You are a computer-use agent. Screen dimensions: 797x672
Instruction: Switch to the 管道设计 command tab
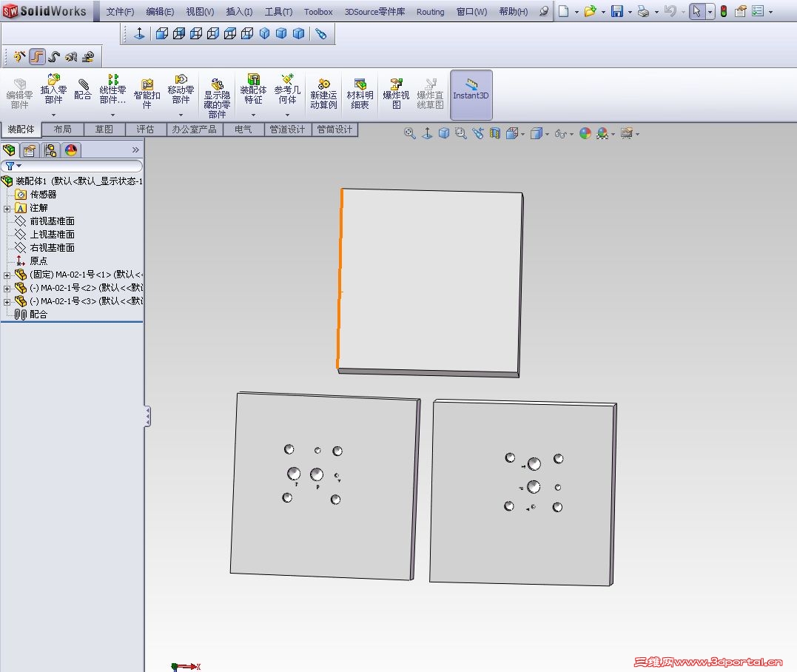click(x=287, y=130)
